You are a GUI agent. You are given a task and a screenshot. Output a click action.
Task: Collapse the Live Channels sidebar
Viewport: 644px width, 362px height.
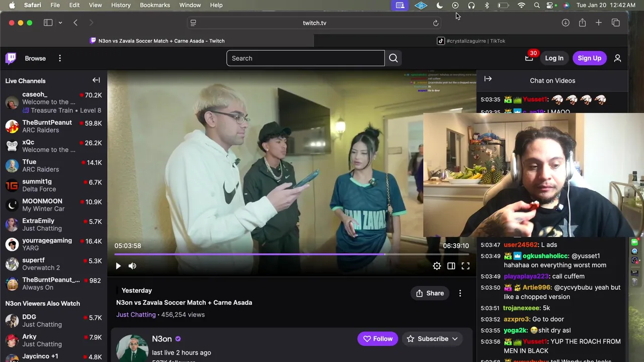pyautogui.click(x=96, y=80)
